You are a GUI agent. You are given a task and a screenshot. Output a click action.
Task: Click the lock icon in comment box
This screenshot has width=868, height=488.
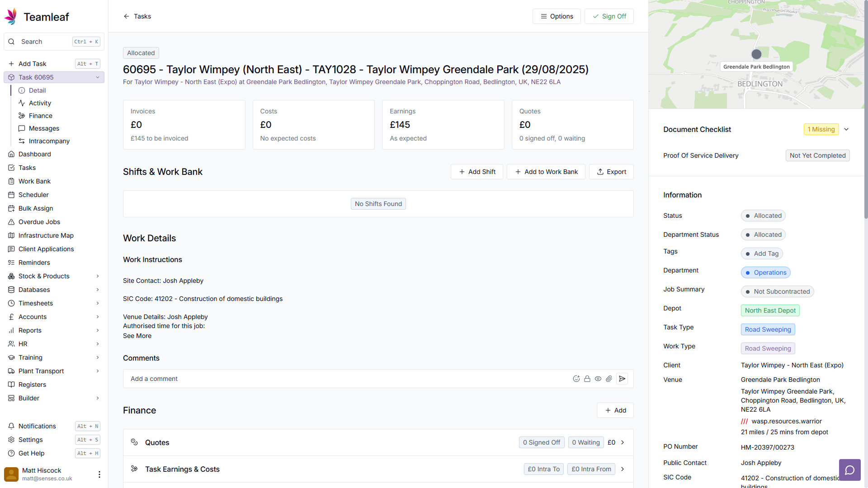pyautogui.click(x=587, y=379)
